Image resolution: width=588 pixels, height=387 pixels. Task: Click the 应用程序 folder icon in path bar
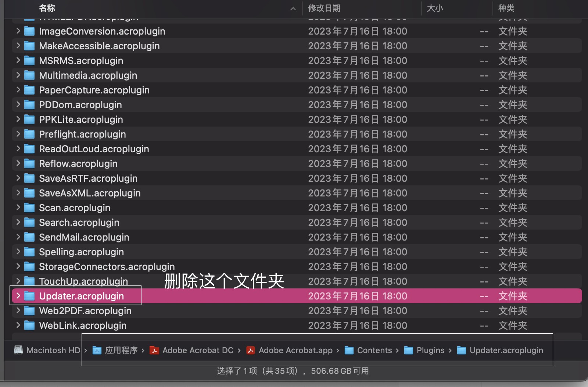point(97,350)
